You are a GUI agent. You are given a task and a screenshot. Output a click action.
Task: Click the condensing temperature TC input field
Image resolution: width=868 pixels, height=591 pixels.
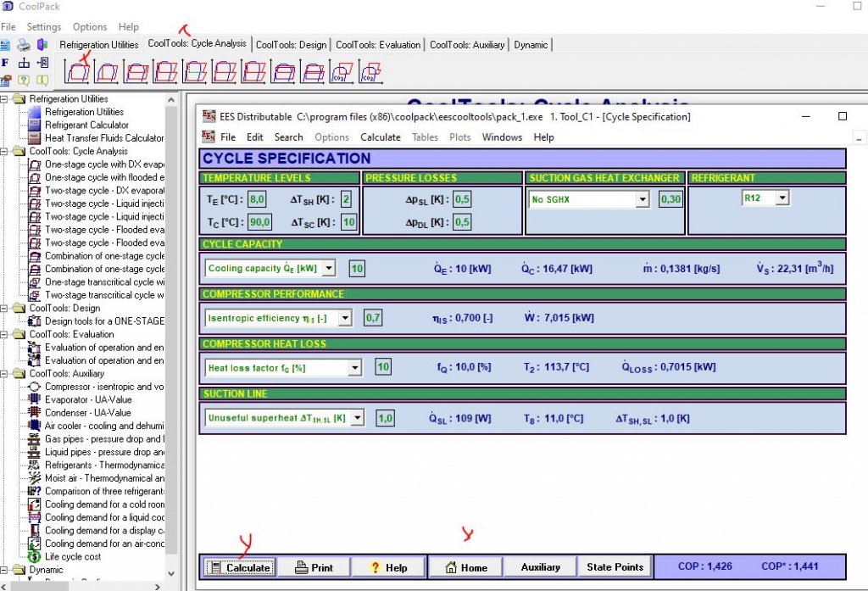click(x=259, y=222)
